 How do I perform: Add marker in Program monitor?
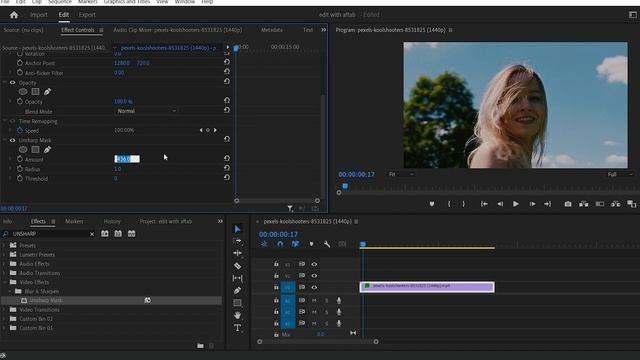(431, 204)
